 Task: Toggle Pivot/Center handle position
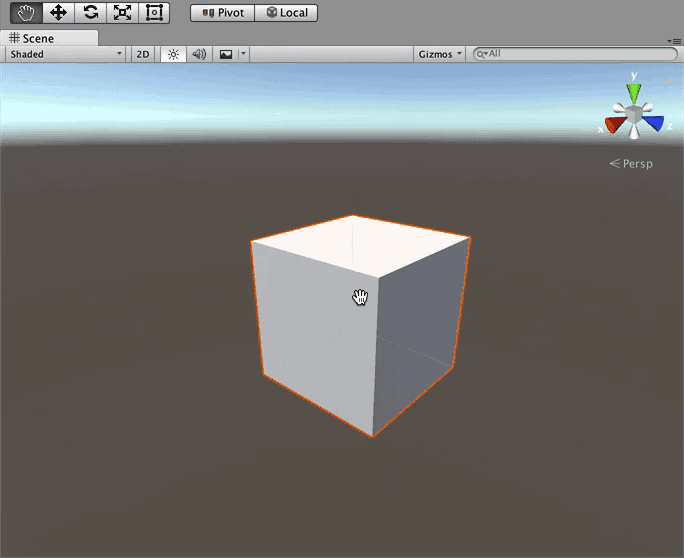[222, 13]
